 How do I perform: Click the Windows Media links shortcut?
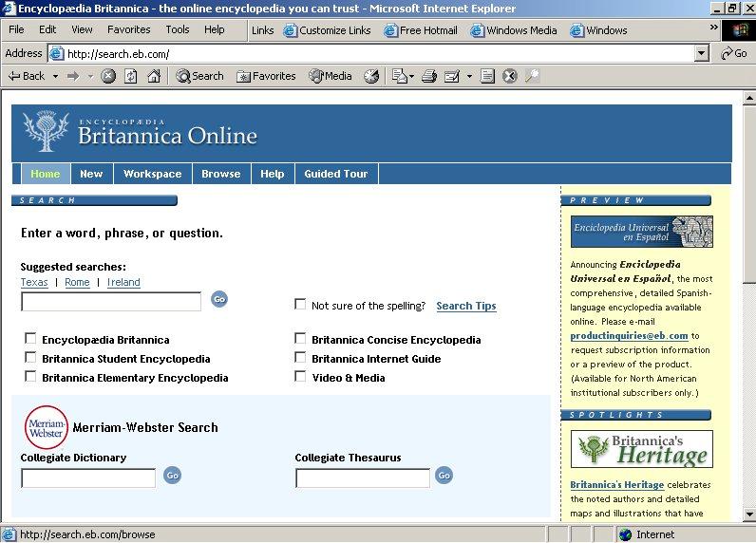click(x=514, y=30)
